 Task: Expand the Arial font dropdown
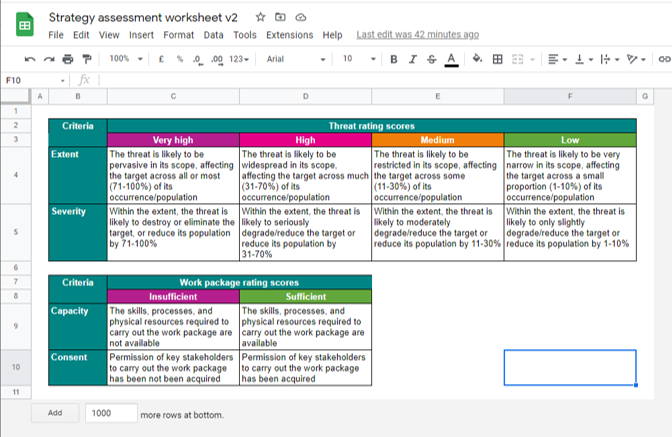[x=295, y=59]
